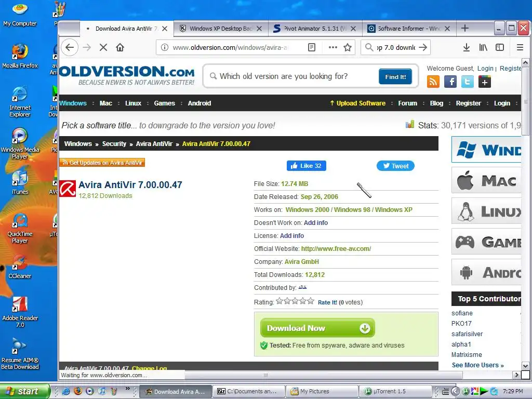
Task: Open the Twitter icon in site header
Action: pos(468,82)
